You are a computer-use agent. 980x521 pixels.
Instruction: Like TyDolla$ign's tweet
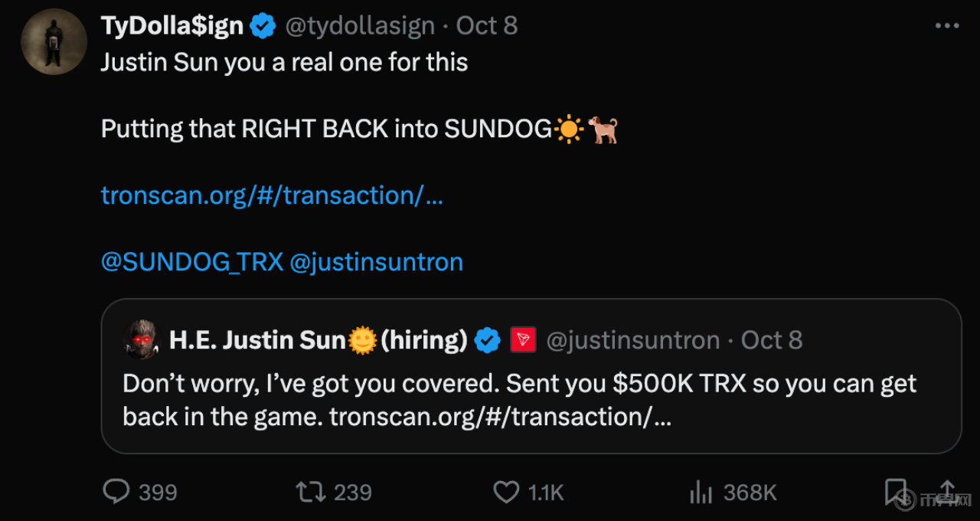coord(506,492)
